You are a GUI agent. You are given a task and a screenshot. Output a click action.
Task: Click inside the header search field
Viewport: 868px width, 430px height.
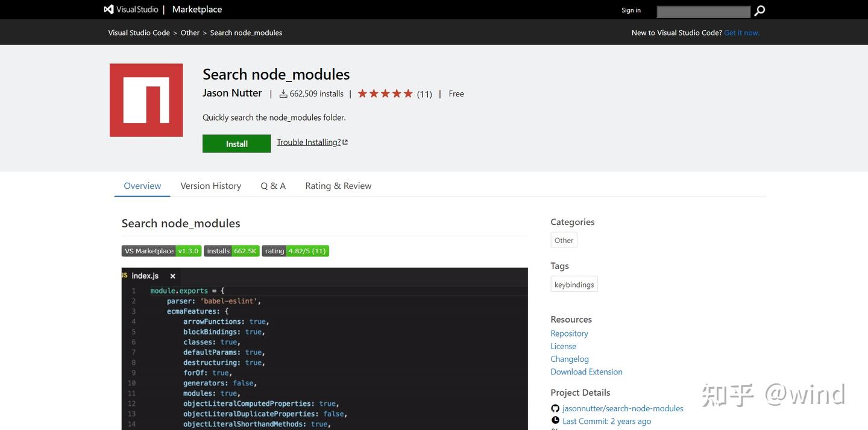coord(703,10)
